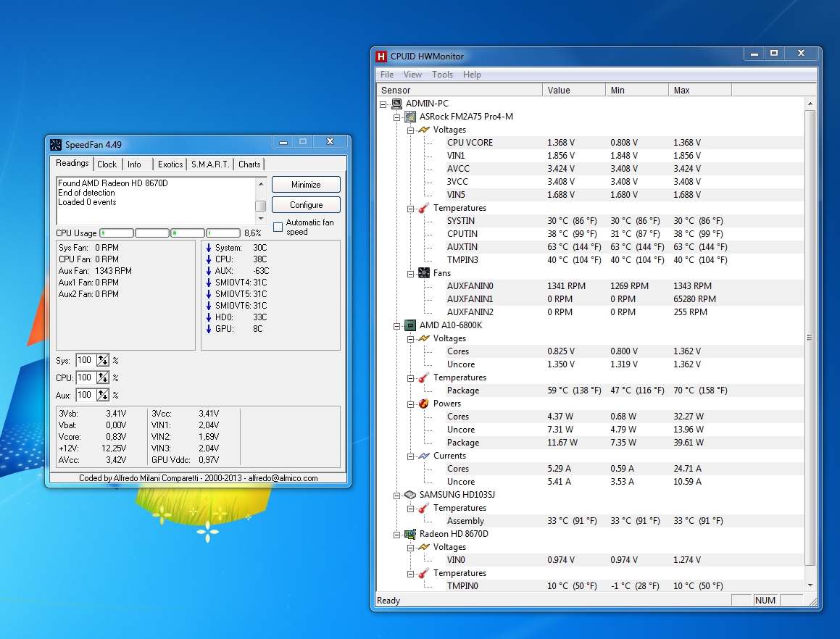Click the Value column header
The image size is (840, 639).
click(x=574, y=90)
